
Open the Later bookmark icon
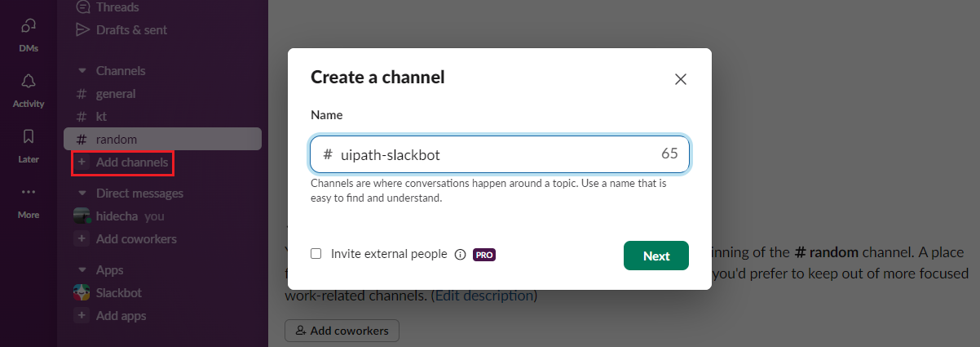click(29, 136)
